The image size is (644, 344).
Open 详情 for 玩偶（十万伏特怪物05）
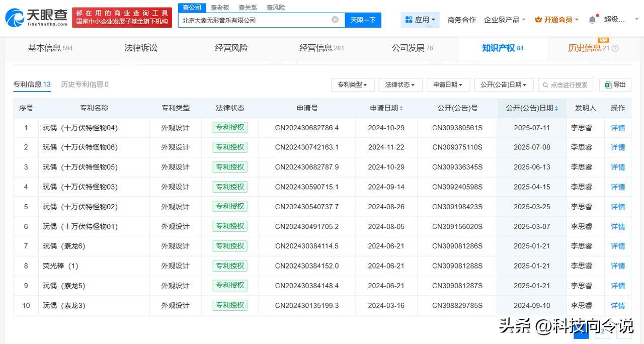[618, 167]
